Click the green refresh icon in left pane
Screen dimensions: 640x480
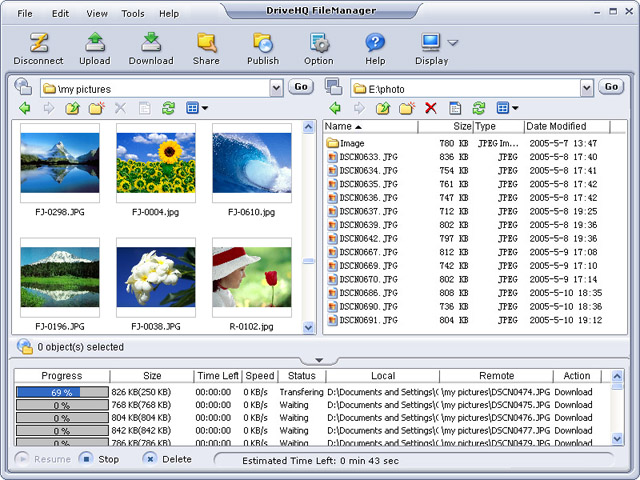pyautogui.click(x=168, y=108)
